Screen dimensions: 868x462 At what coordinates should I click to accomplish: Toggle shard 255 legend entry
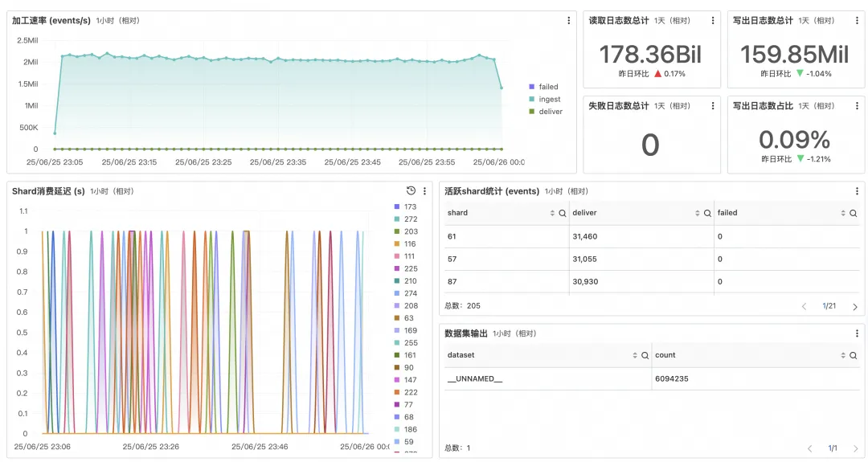pyautogui.click(x=406, y=343)
